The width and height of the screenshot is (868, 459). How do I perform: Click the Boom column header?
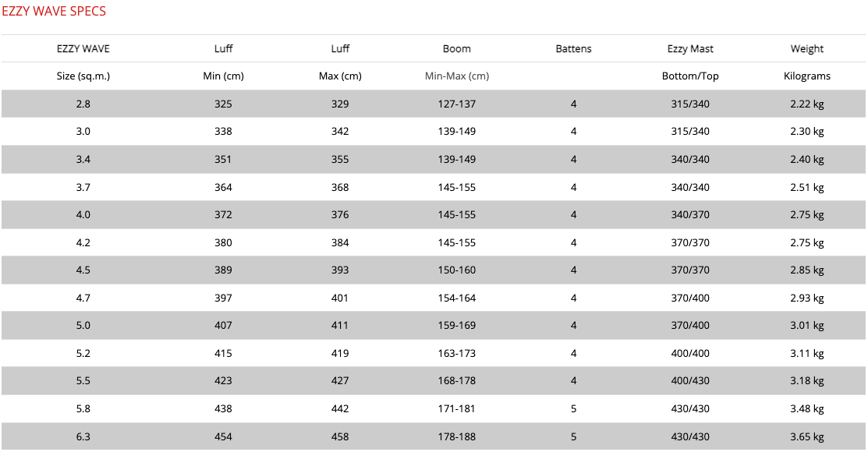click(456, 48)
